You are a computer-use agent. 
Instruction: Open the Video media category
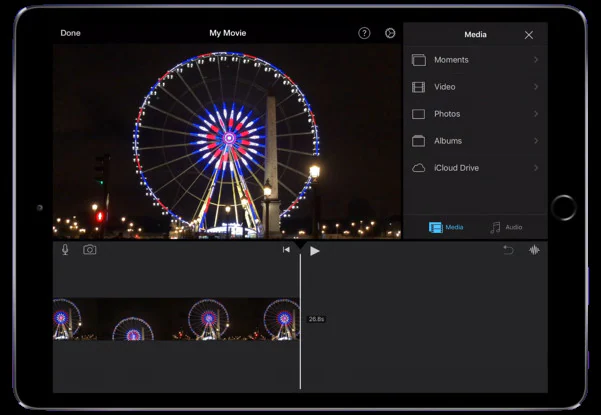click(x=475, y=87)
